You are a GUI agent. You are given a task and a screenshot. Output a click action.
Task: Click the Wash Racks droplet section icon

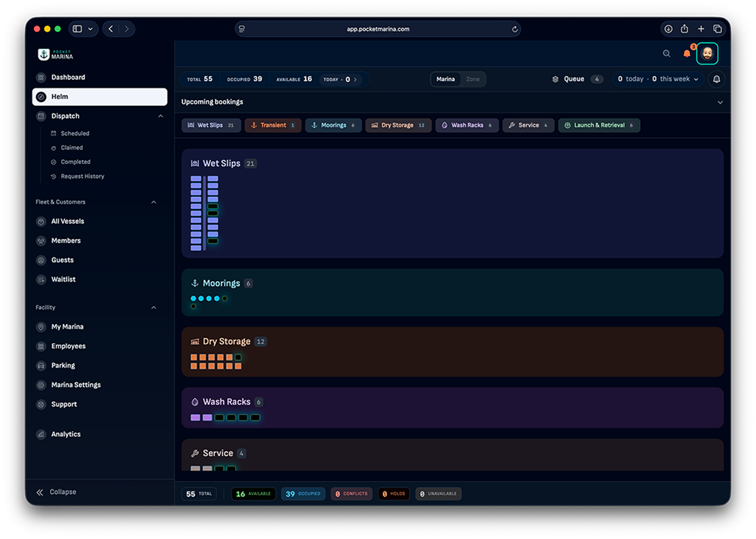click(x=195, y=402)
